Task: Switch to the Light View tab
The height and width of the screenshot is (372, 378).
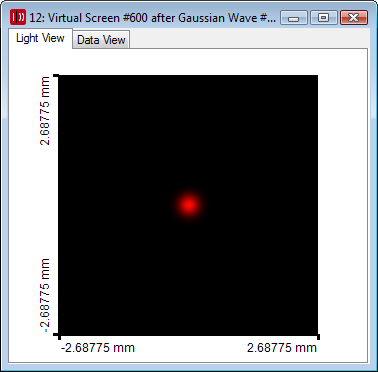Action: pyautogui.click(x=40, y=38)
